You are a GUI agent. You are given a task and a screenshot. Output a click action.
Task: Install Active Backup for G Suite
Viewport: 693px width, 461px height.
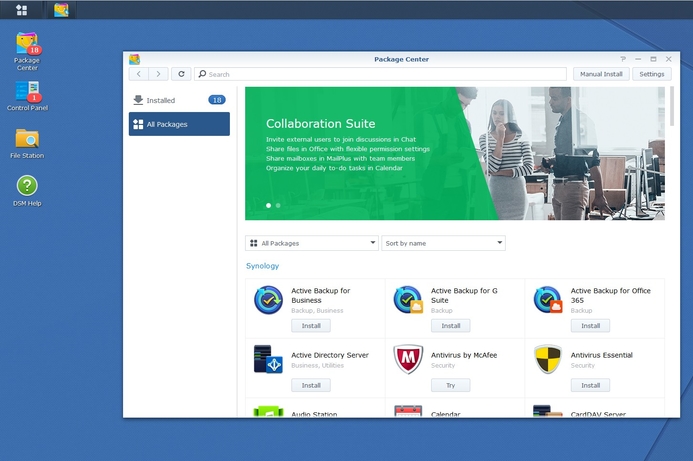[450, 326]
